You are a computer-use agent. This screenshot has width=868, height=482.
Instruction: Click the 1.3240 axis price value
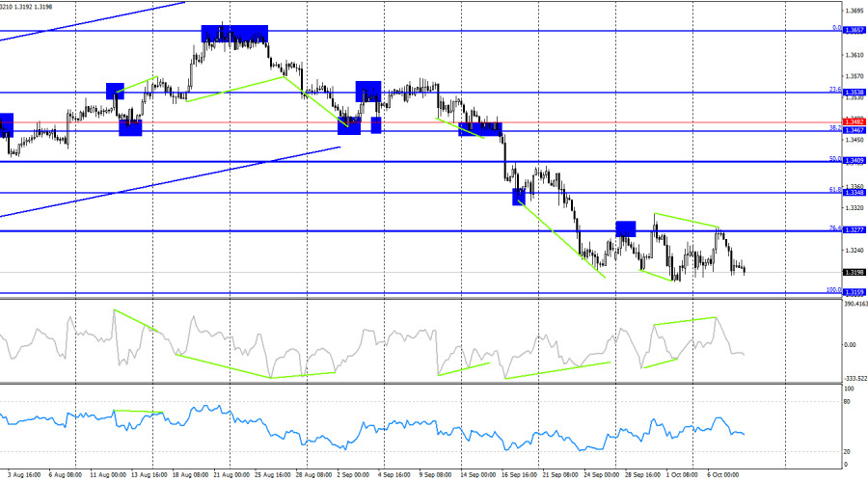(854, 250)
